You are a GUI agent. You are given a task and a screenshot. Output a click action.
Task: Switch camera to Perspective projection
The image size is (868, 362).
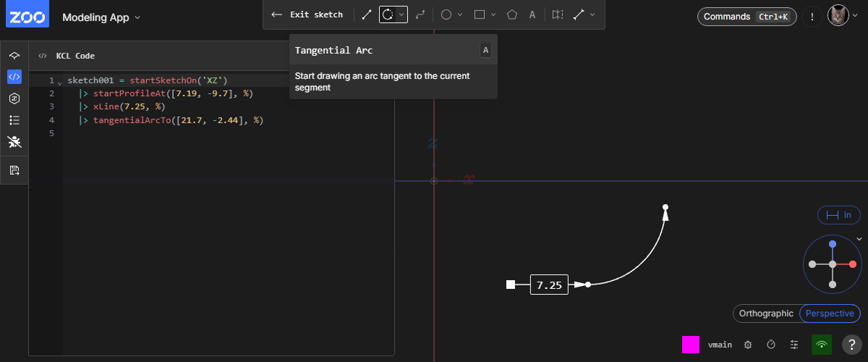[x=830, y=313]
